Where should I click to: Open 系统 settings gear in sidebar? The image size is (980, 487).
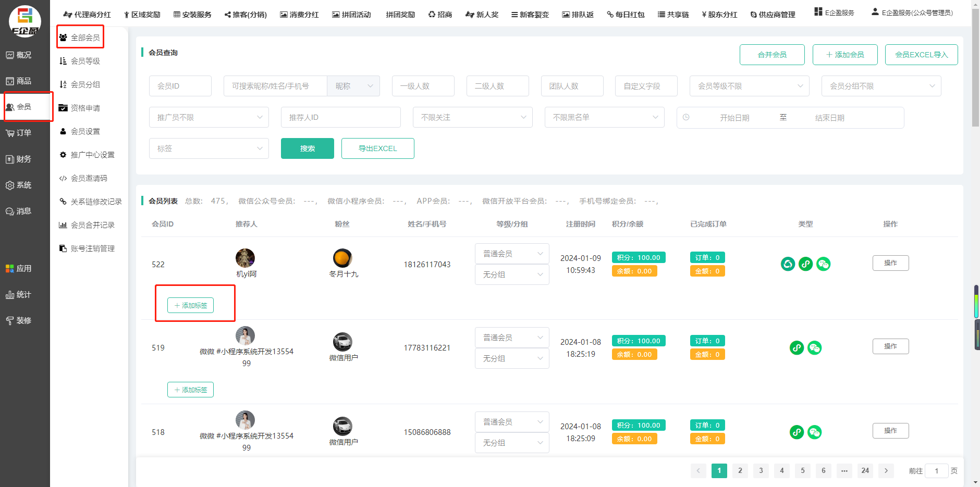(x=19, y=185)
